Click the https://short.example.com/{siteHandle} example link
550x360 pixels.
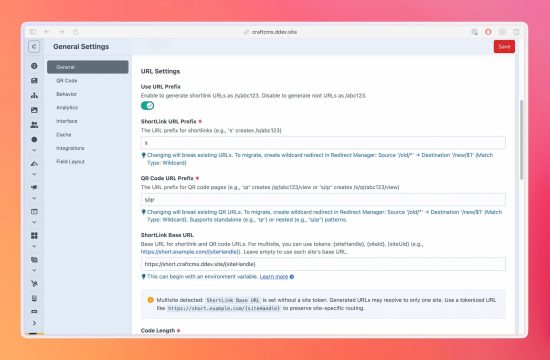[x=190, y=252]
